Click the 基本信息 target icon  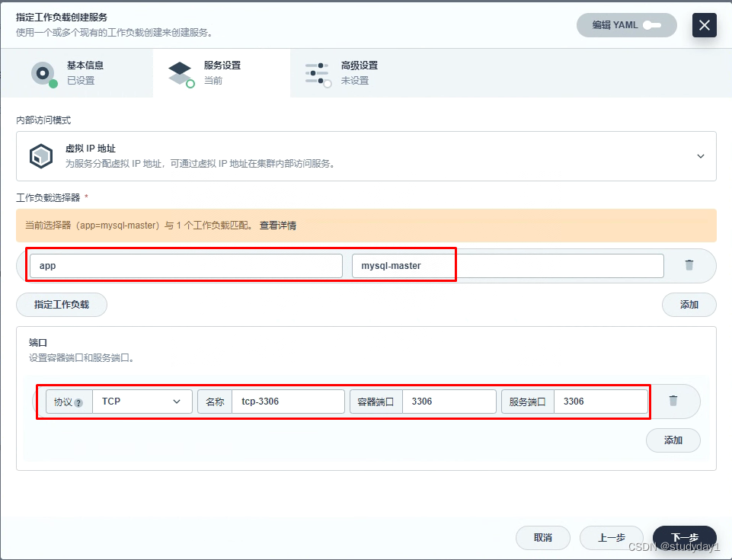click(x=43, y=74)
